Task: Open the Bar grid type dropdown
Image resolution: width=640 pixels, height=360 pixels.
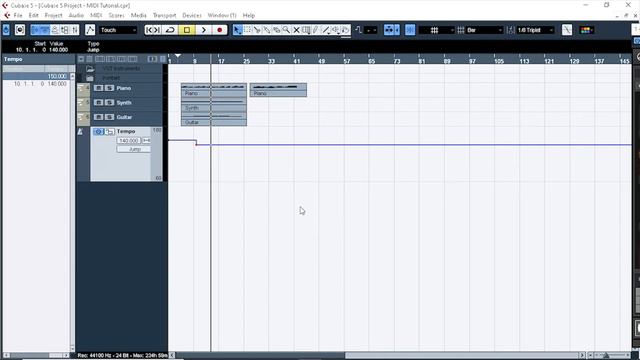Action: tap(484, 30)
